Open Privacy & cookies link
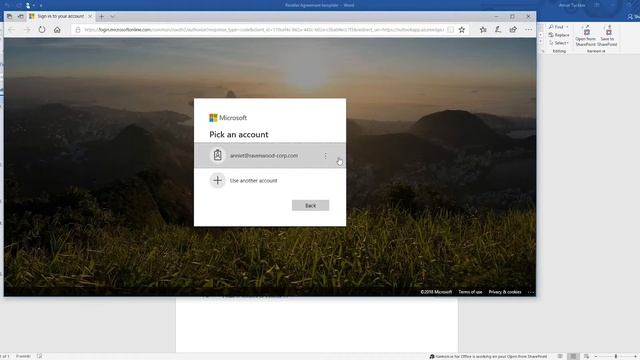Image resolution: width=640 pixels, height=360 pixels. point(505,292)
